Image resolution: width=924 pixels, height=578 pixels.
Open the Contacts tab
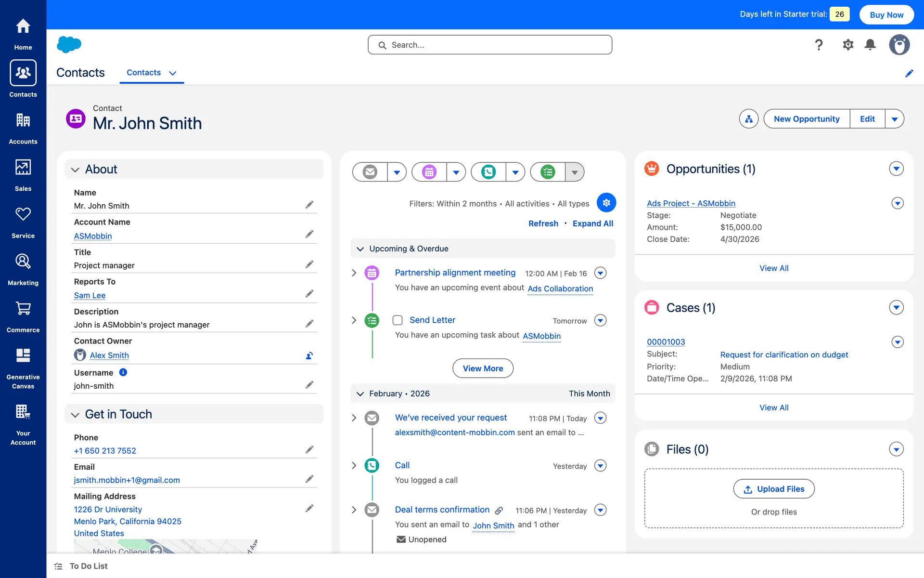[x=143, y=73]
